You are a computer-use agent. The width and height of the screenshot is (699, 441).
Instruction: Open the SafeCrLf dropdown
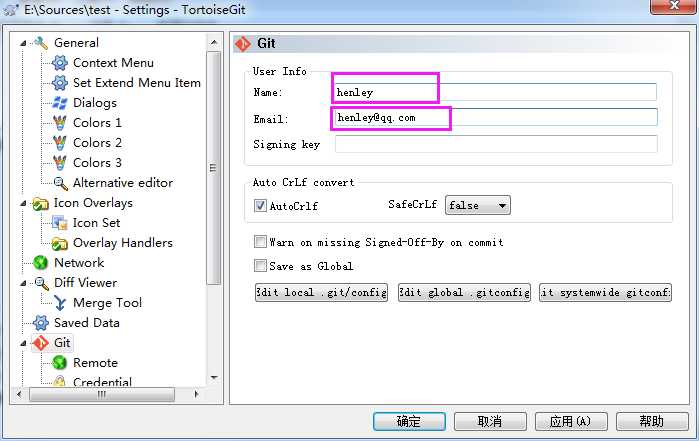click(x=477, y=206)
